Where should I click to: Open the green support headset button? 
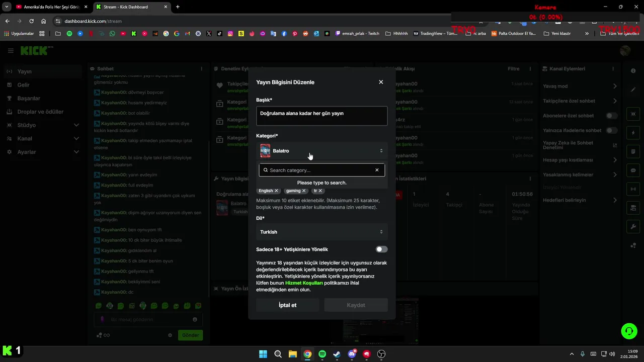click(629, 331)
